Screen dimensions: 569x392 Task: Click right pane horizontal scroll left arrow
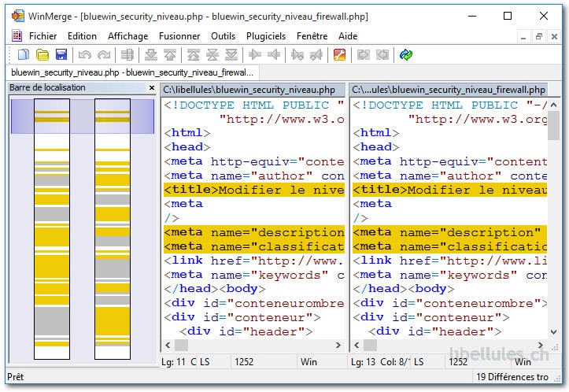click(x=357, y=346)
